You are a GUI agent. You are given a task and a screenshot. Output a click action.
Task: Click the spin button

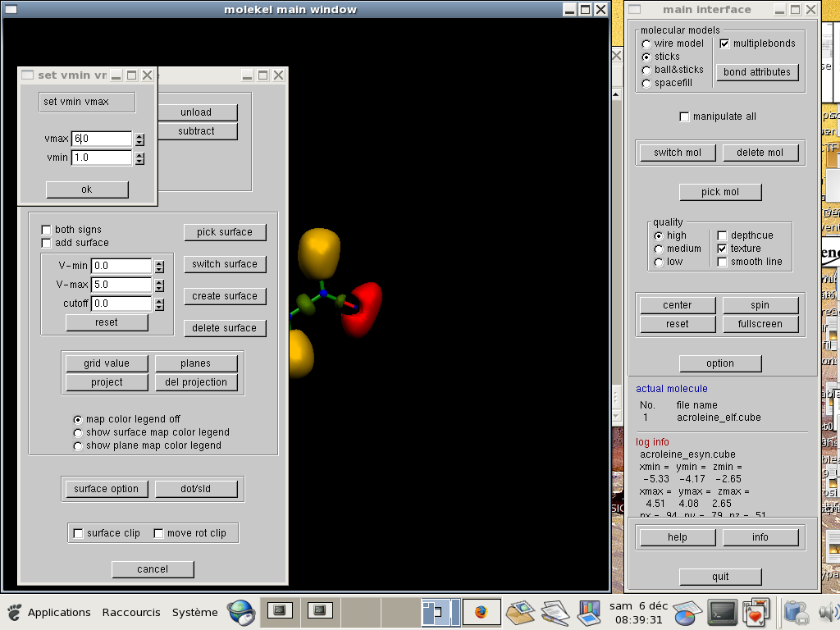760,305
